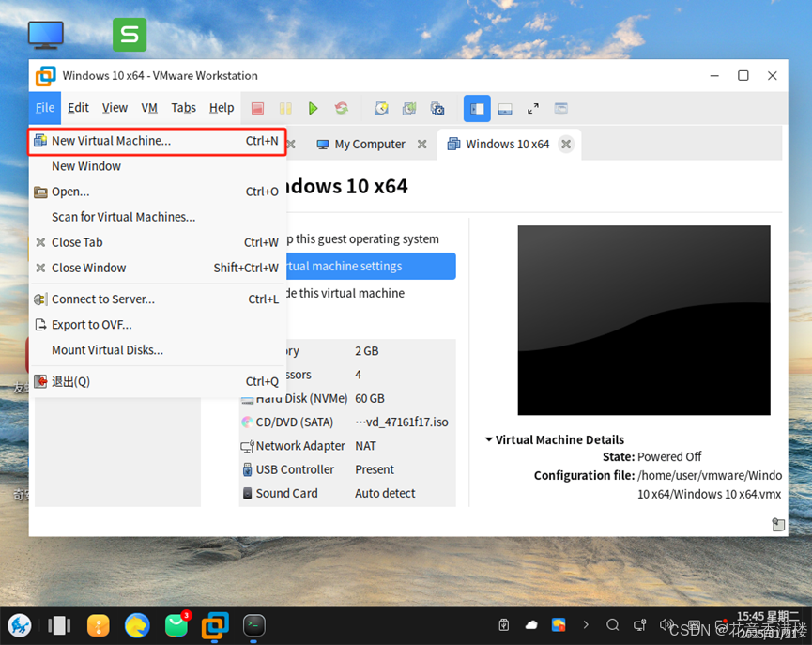Click the network display tray icon
This screenshot has height=645, width=812.
click(640, 624)
